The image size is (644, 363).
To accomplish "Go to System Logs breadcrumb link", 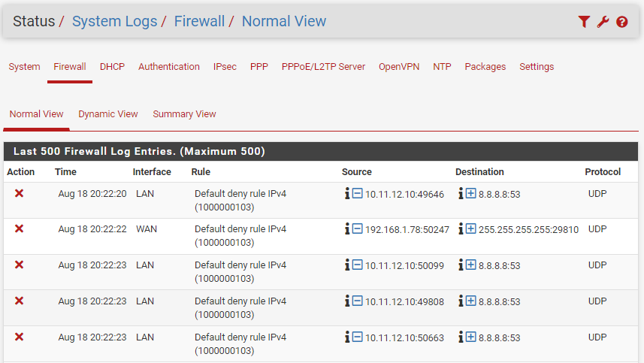I will point(114,22).
